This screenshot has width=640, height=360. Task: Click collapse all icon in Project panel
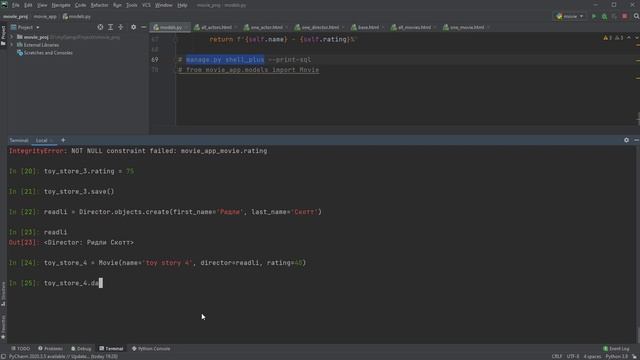(x=120, y=27)
